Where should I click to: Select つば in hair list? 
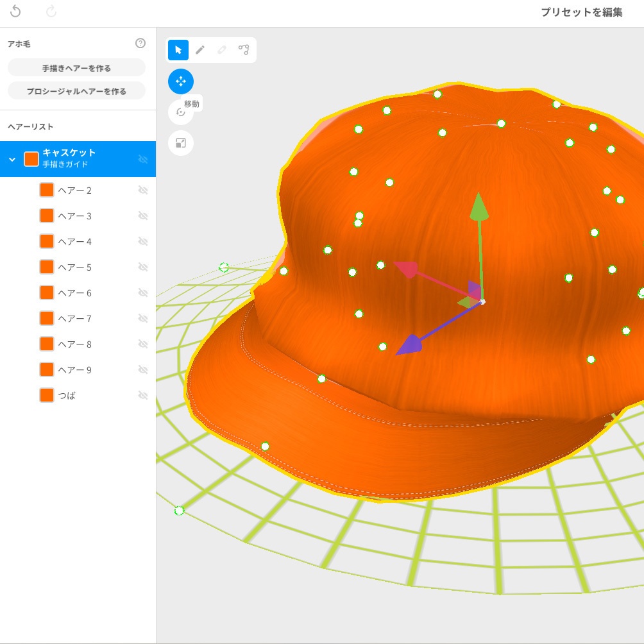[78, 395]
